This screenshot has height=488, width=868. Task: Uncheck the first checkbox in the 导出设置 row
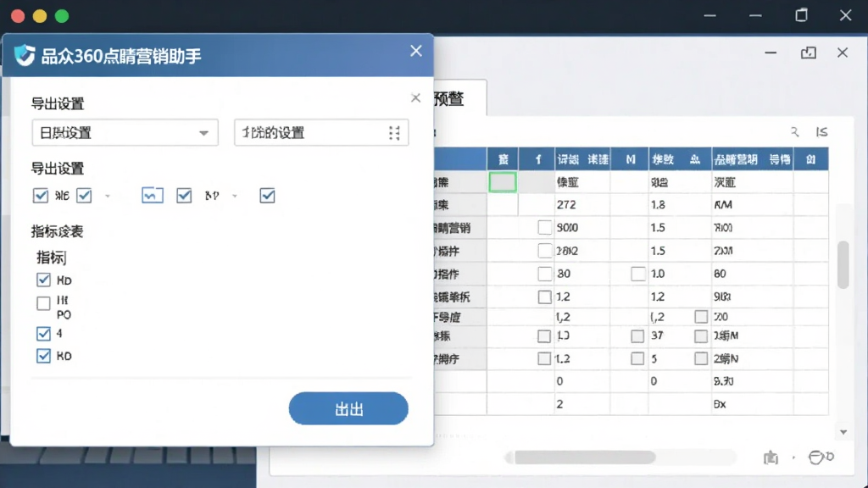click(x=41, y=196)
